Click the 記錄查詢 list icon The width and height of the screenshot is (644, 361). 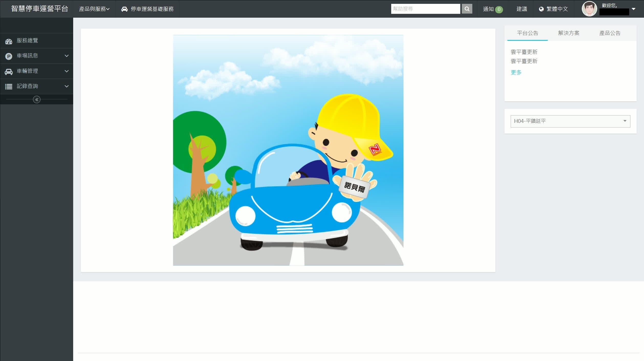[9, 87]
